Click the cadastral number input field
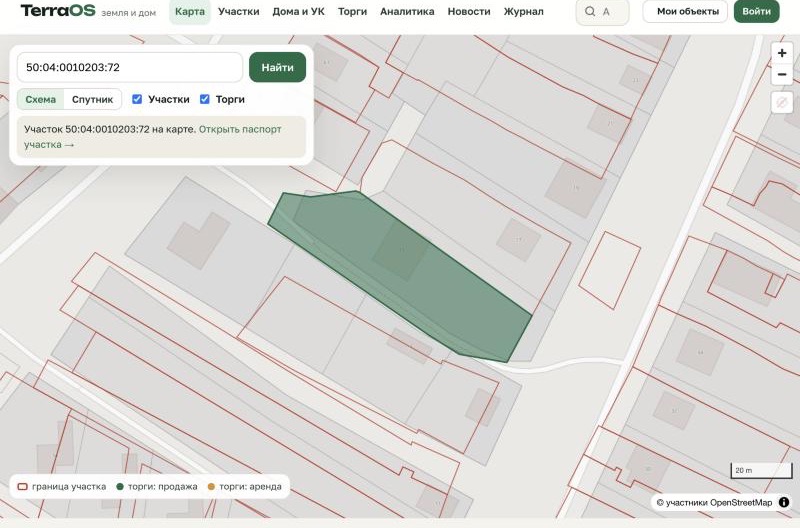This screenshot has height=528, width=800. (x=130, y=67)
